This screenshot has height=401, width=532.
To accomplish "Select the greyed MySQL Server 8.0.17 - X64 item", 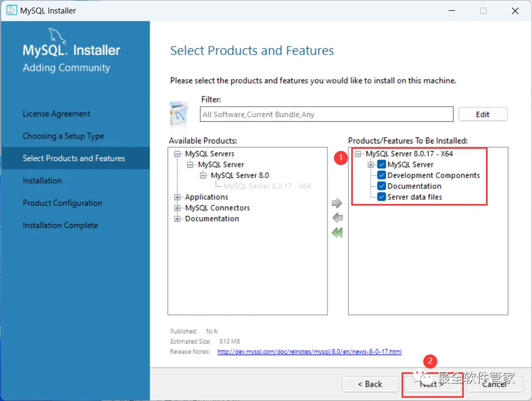I will (267, 186).
